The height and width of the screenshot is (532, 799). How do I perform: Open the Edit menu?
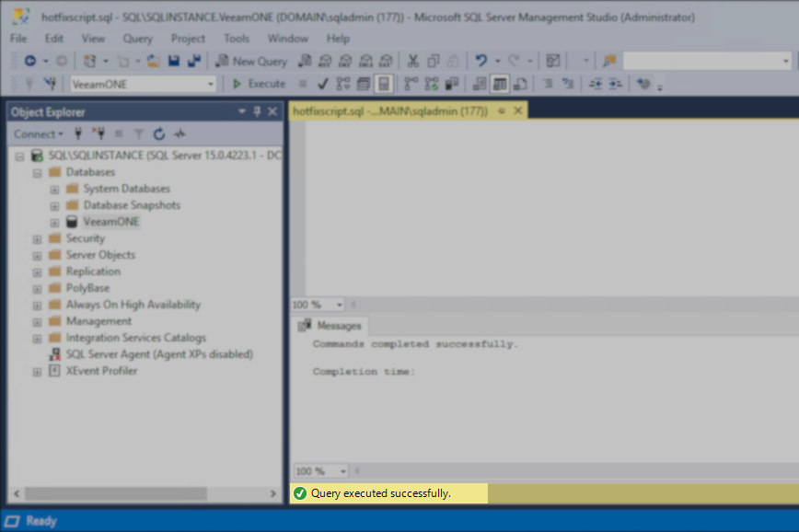point(54,39)
